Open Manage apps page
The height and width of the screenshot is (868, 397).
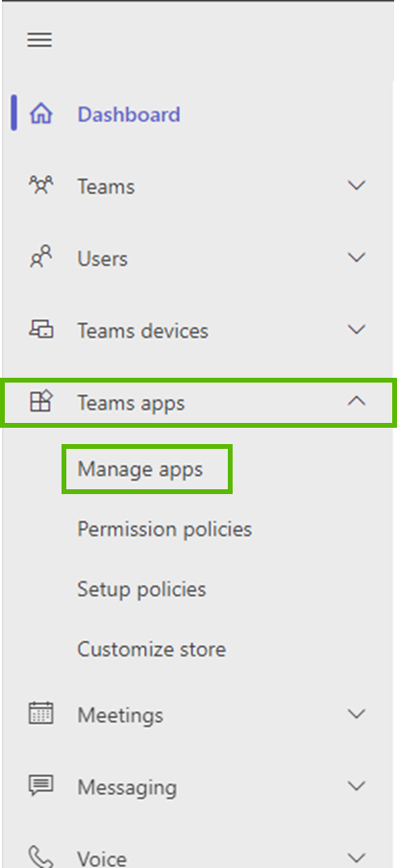coord(140,469)
